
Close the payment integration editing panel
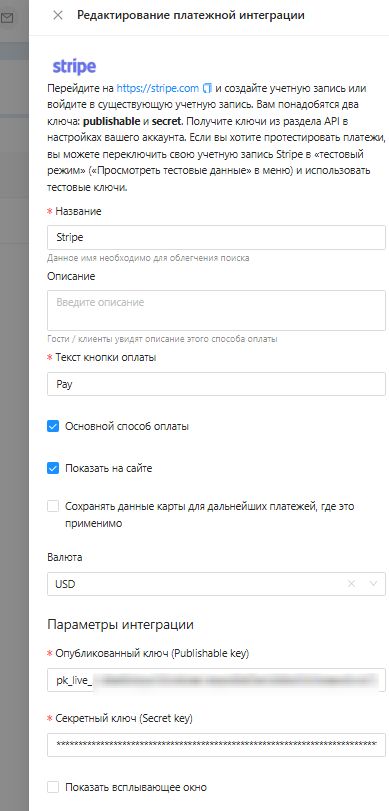[x=58, y=16]
